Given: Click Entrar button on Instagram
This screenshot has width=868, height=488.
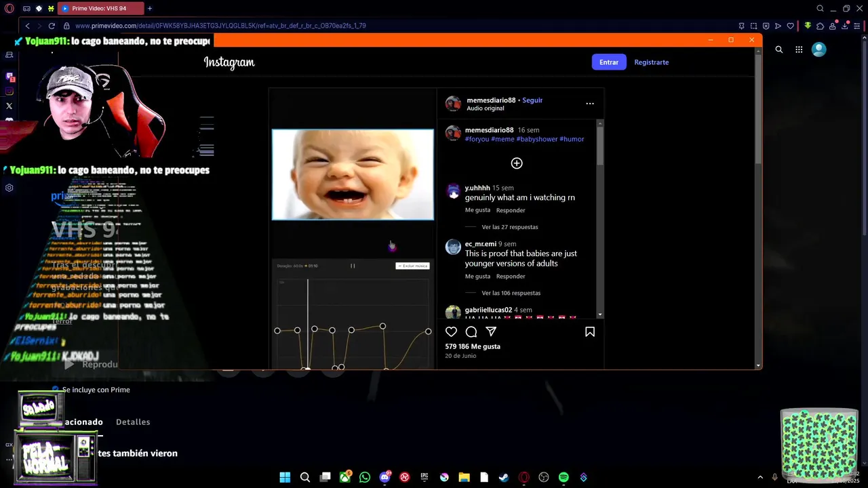Looking at the screenshot, I should tap(609, 62).
